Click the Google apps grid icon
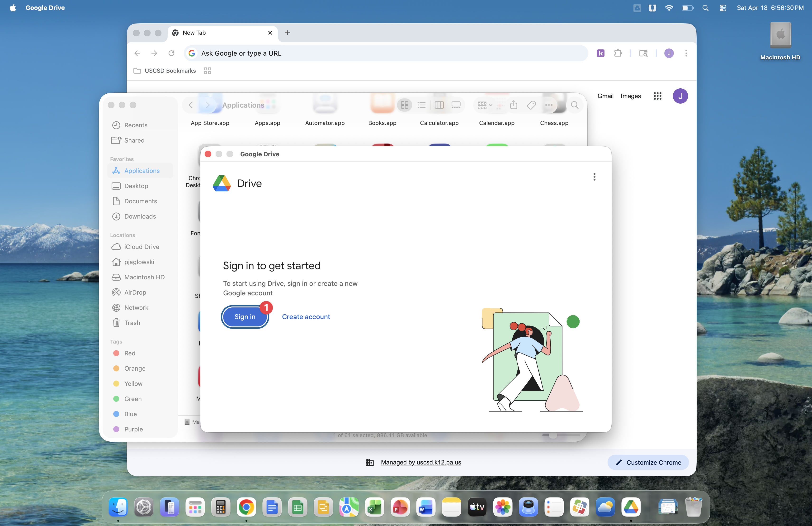This screenshot has height=526, width=812. pos(657,96)
